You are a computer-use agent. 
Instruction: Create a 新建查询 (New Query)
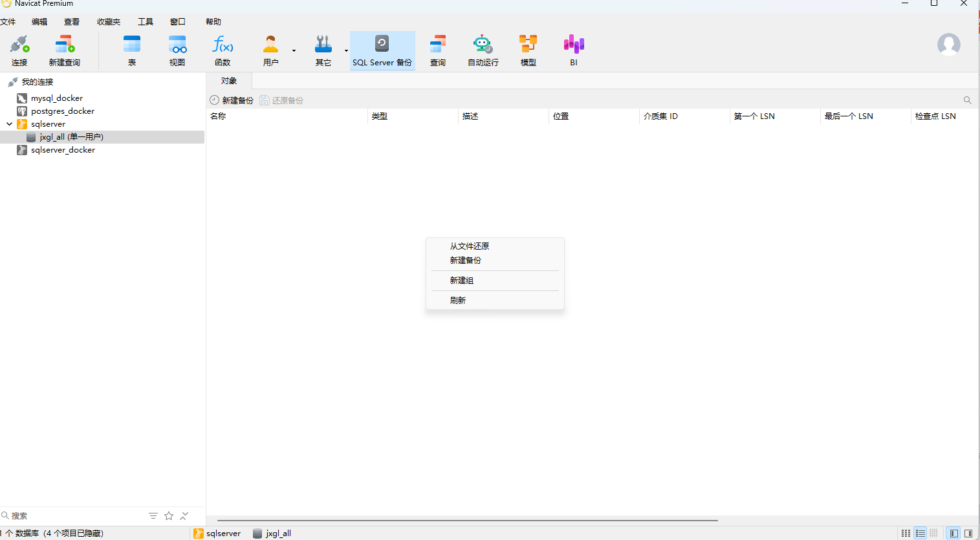pyautogui.click(x=64, y=50)
